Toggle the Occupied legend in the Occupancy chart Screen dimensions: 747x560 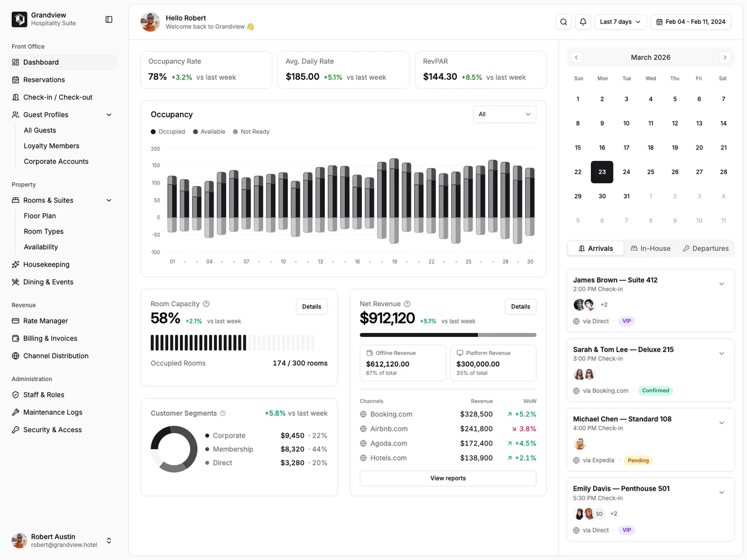167,131
